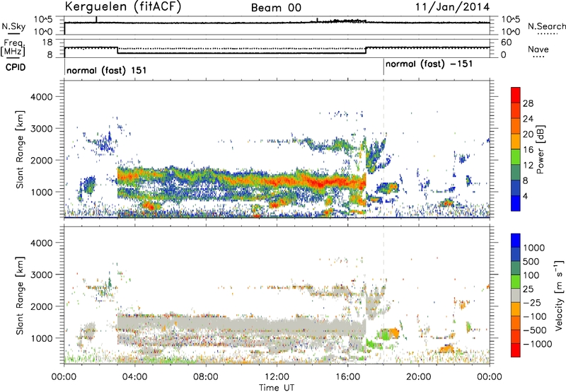Click the 'Time UT' axis label

[x=277, y=387]
